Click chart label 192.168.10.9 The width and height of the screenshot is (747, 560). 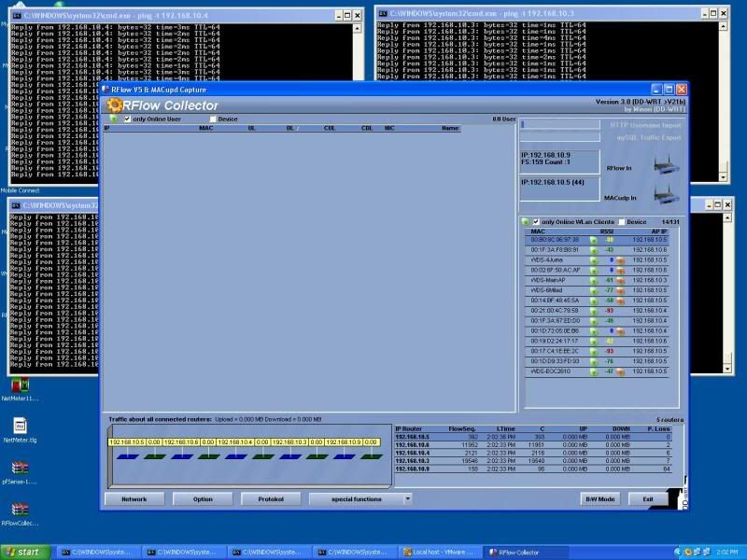click(x=344, y=442)
